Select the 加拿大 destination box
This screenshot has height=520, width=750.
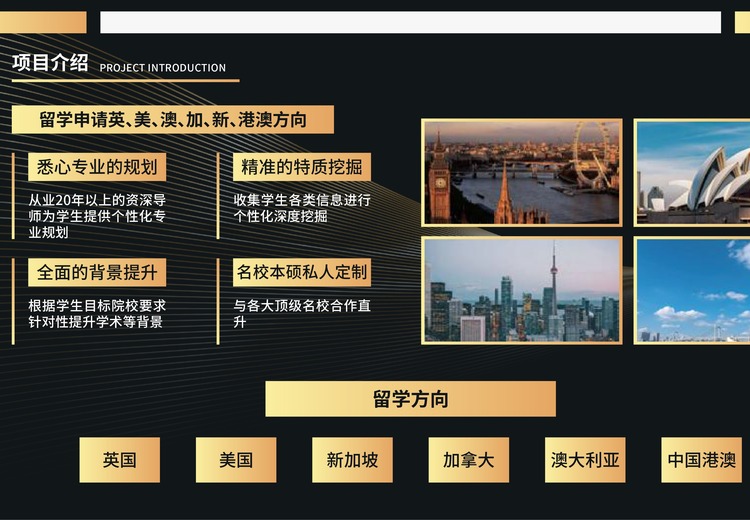pyautogui.click(x=468, y=460)
